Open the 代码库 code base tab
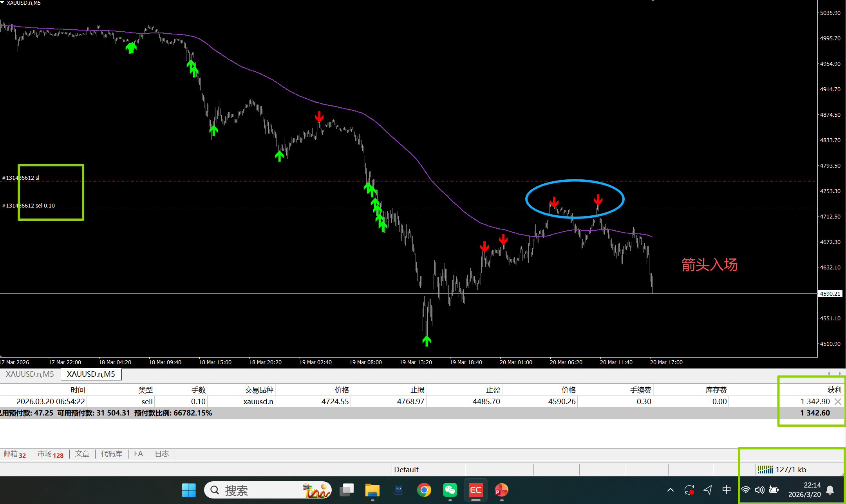The width and height of the screenshot is (846, 504). [112, 454]
